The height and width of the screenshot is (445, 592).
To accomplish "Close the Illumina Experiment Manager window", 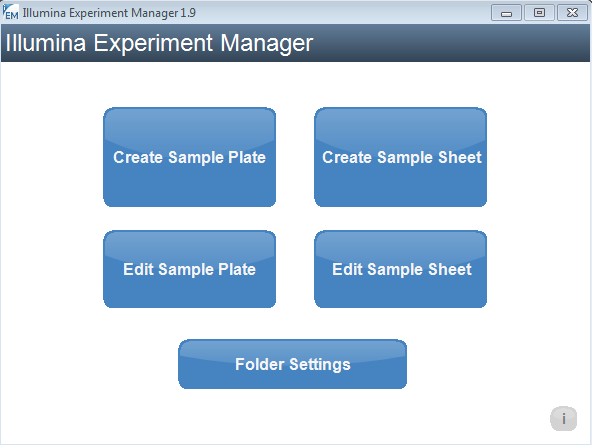I will coord(572,13).
